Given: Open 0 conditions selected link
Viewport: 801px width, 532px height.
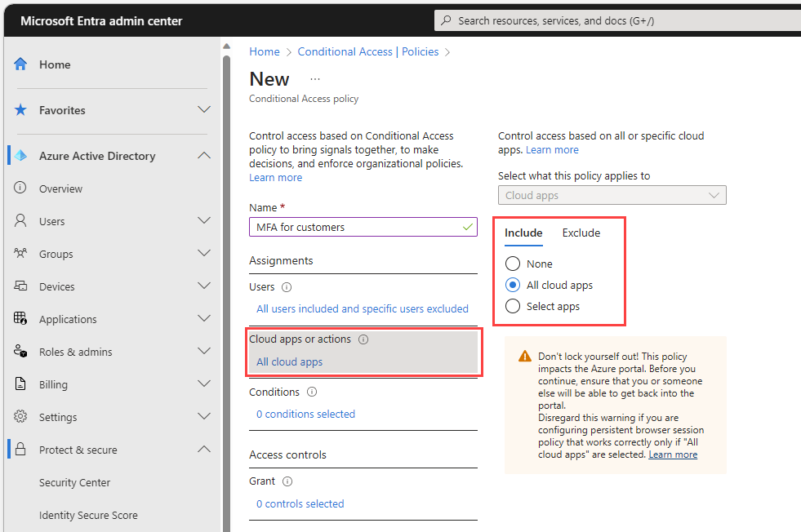Looking at the screenshot, I should 305,414.
